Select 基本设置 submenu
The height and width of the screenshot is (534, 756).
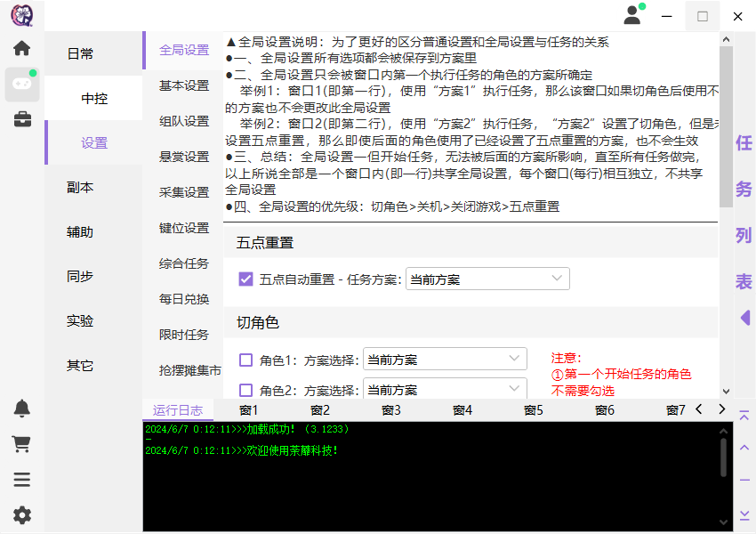click(x=184, y=85)
